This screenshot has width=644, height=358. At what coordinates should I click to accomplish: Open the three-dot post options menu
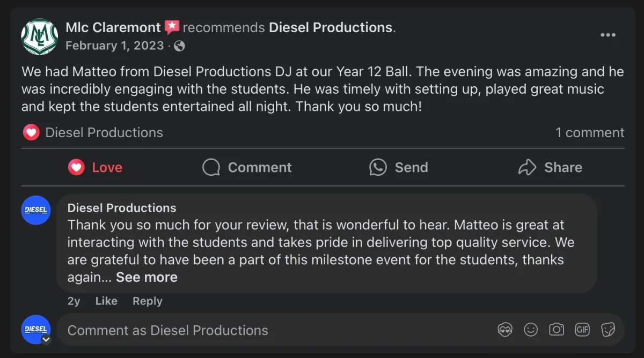pos(608,35)
